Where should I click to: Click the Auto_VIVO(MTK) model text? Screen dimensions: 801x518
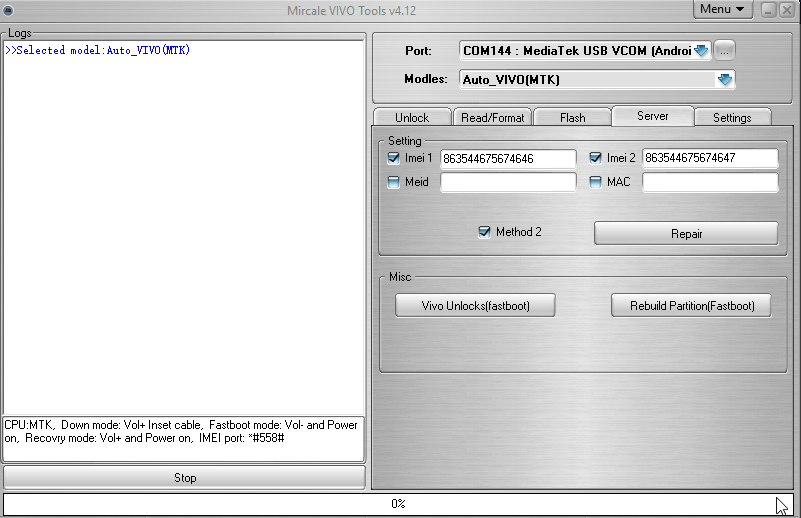click(x=511, y=80)
